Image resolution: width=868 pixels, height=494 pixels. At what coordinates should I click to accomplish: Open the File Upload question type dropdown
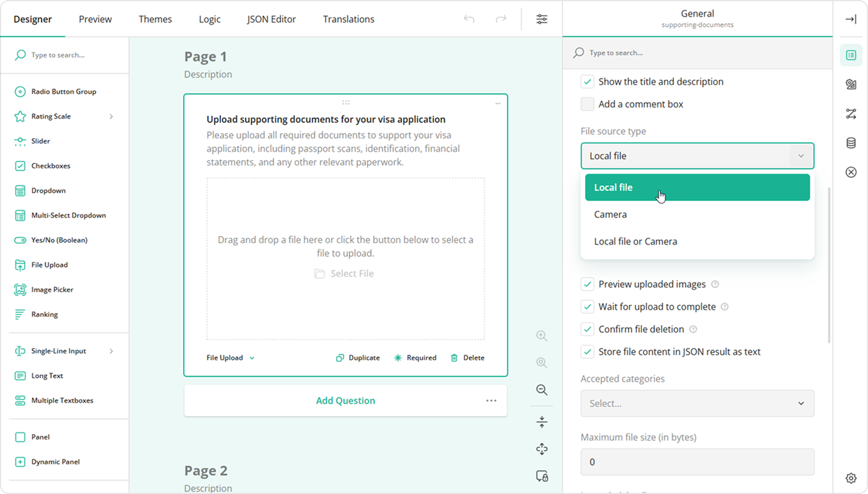pyautogui.click(x=229, y=357)
